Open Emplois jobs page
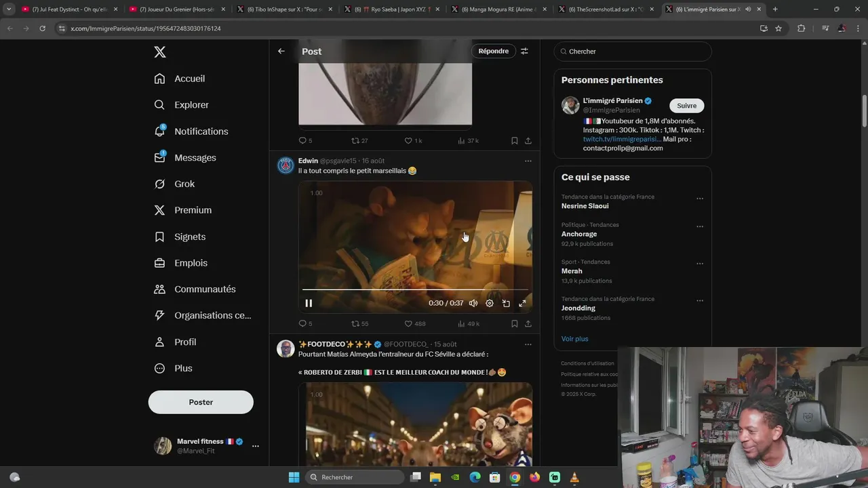Viewport: 868px width, 488px height. pyautogui.click(x=181, y=263)
